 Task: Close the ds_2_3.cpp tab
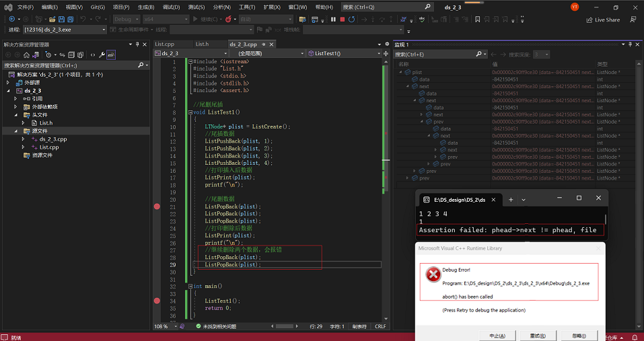(271, 44)
